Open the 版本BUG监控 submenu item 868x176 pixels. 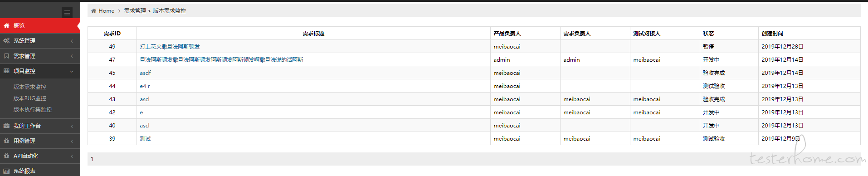pyautogui.click(x=29, y=98)
